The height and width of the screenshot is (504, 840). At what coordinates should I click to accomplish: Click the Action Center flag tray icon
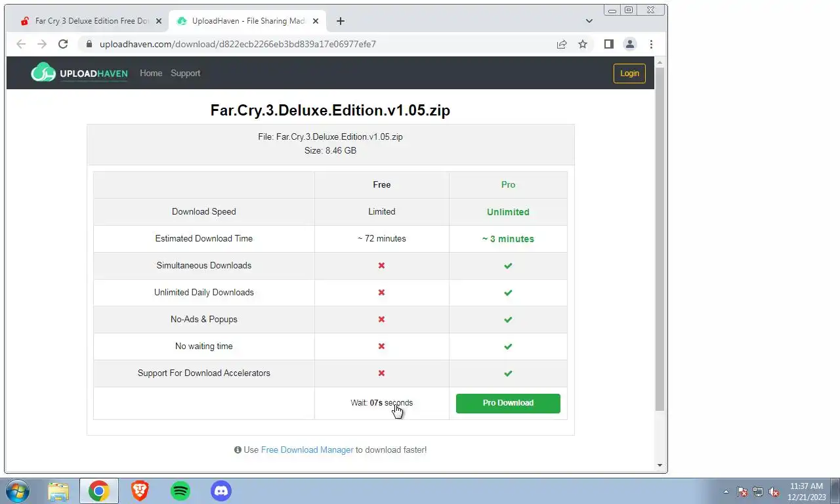tap(742, 492)
